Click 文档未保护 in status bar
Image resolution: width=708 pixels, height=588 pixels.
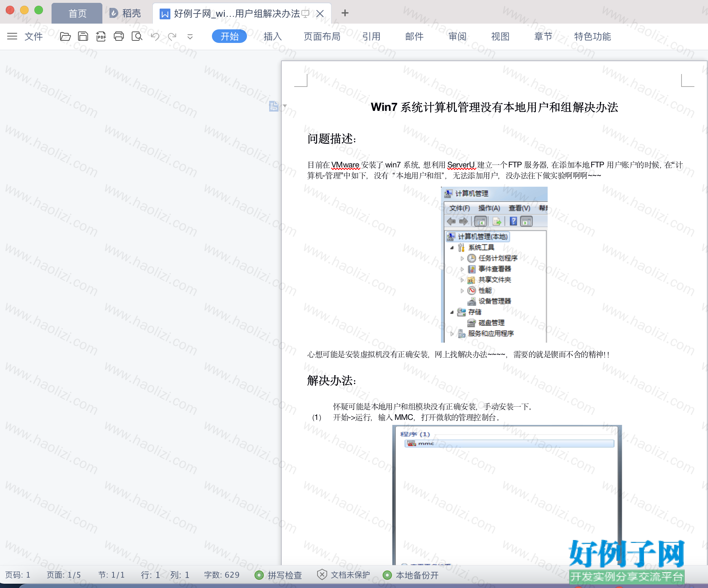click(x=344, y=575)
